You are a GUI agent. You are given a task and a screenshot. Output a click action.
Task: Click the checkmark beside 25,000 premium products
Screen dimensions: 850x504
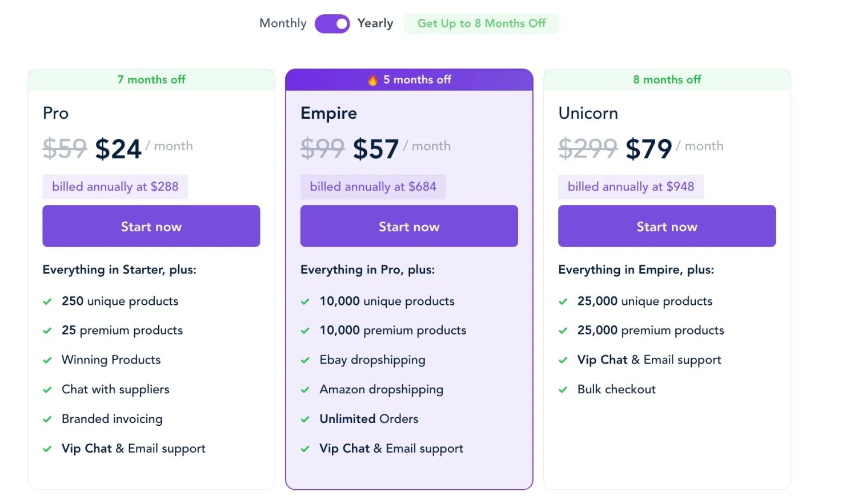tap(563, 330)
